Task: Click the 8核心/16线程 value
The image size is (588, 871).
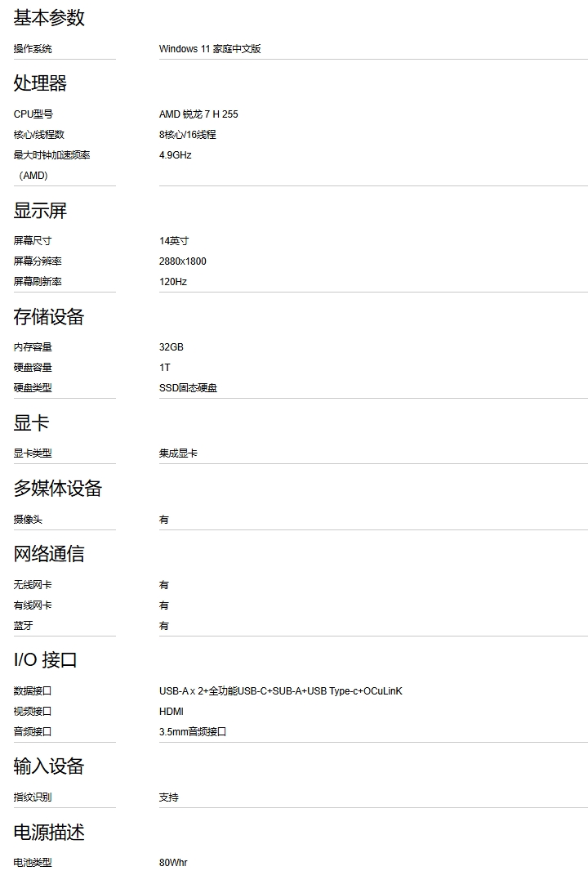Action: pos(188,135)
